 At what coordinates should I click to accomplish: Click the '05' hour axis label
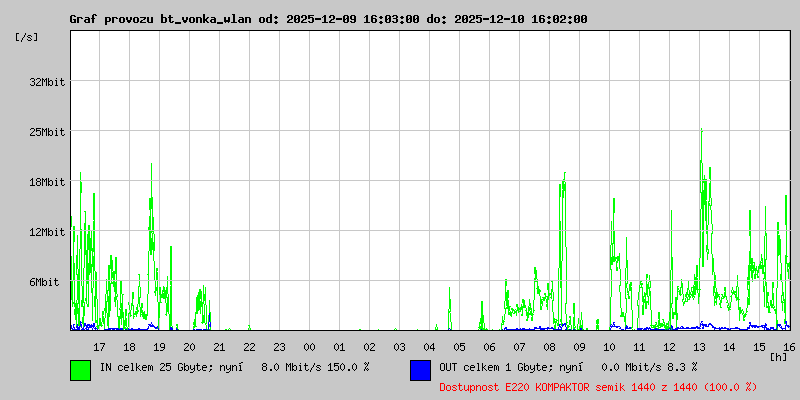459,347
